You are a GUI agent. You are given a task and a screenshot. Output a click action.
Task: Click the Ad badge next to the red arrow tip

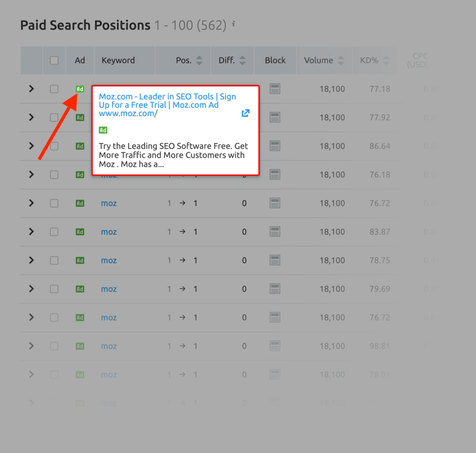[79, 89]
